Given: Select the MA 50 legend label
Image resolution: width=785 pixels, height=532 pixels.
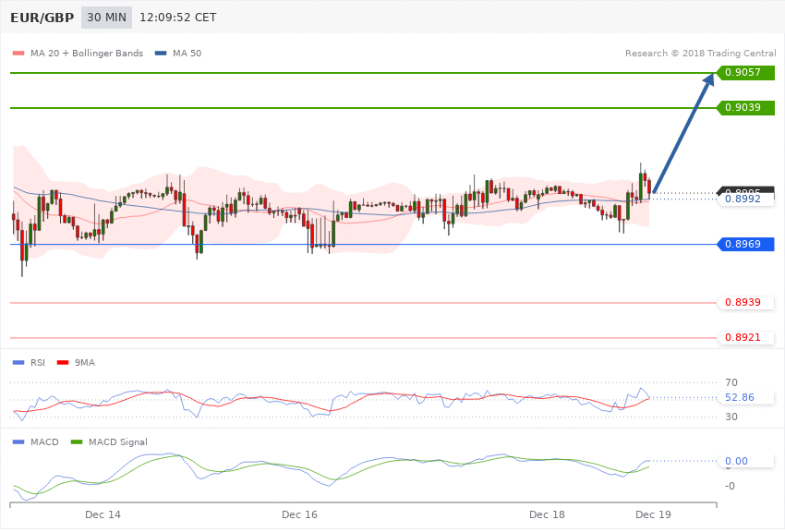Looking at the screenshot, I should [x=187, y=54].
